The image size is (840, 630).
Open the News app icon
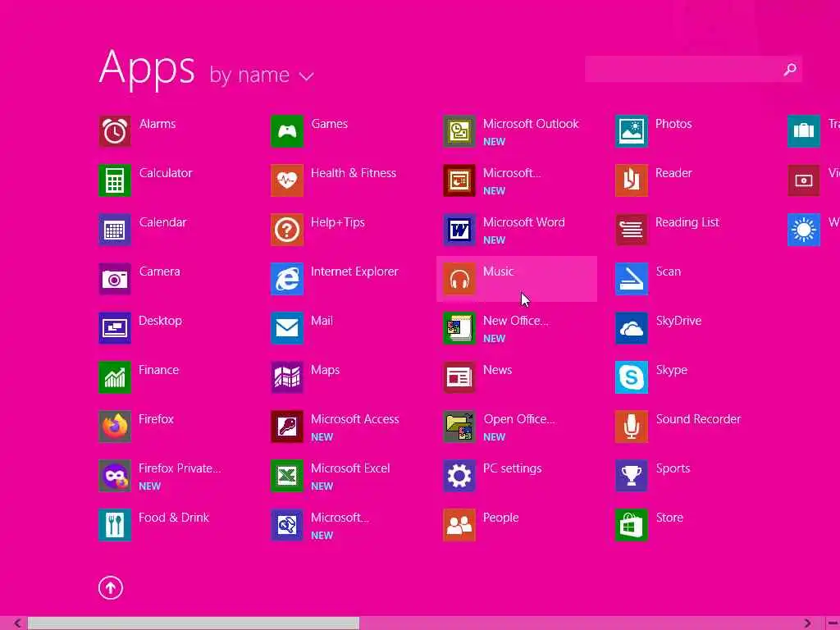pos(459,377)
